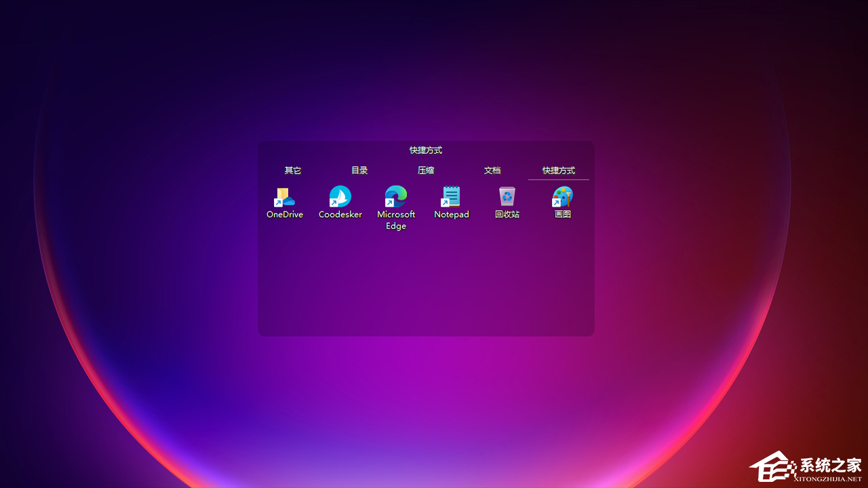Click the Microsoft Edge label text

396,220
